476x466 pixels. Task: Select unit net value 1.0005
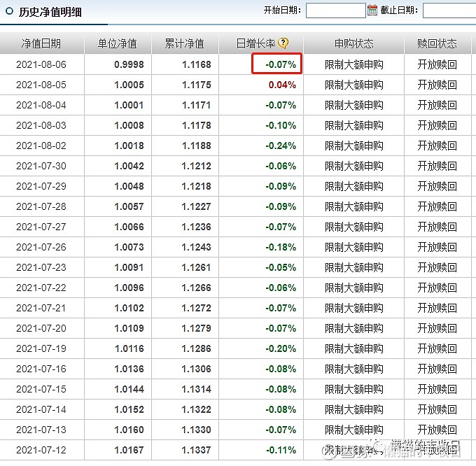[x=129, y=85]
